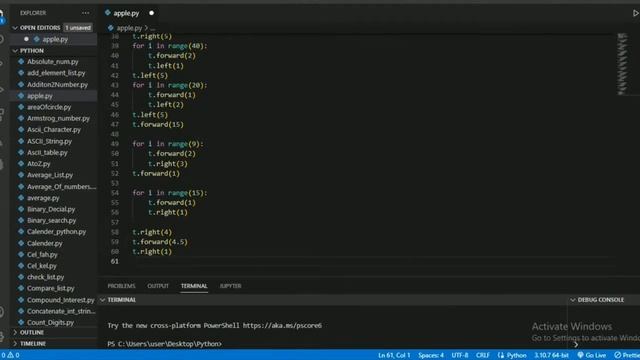
Task: Open Compare_list.py file
Action: pos(51,289)
